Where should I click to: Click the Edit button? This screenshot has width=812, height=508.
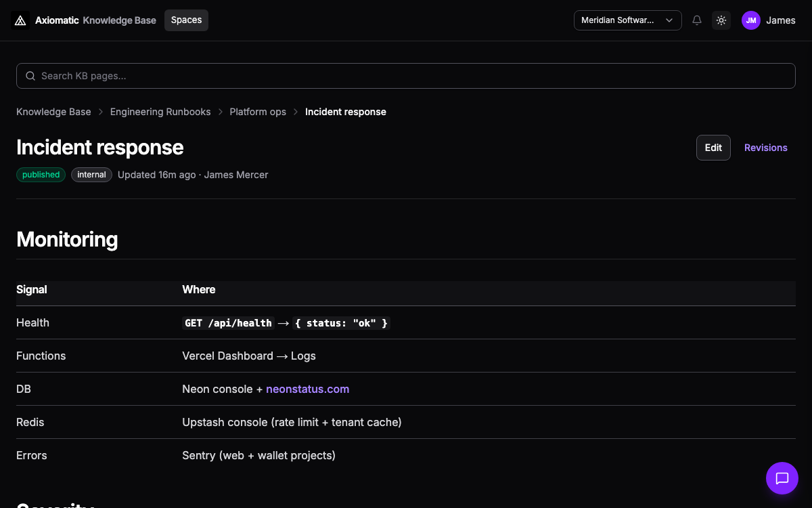713,148
